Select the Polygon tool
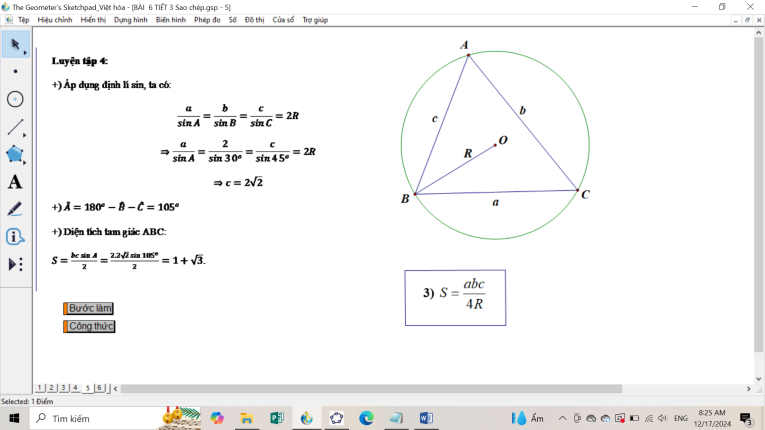This screenshot has height=430, width=765. 15,155
